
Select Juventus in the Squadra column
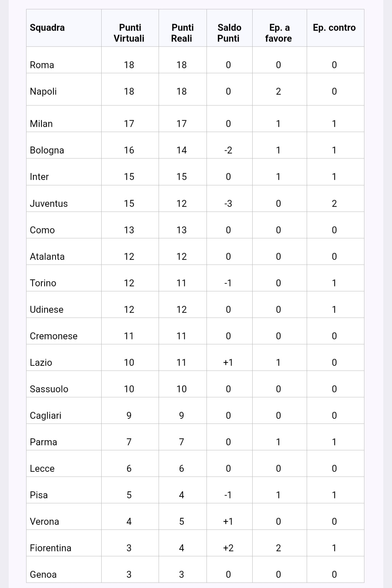pos(49,204)
